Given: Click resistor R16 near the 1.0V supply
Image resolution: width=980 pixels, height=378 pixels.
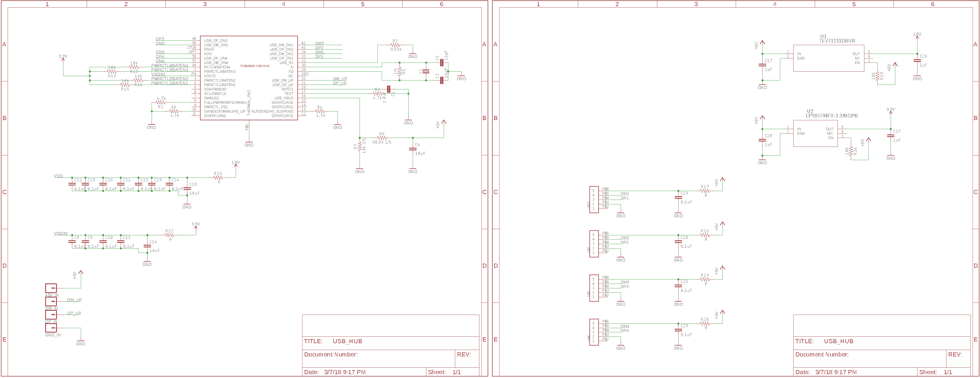Looking at the screenshot, I should 218,178.
